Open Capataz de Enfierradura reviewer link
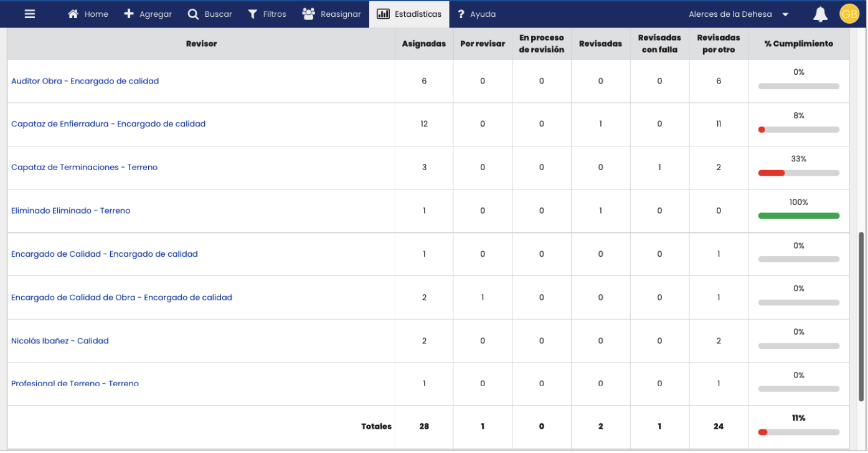868x453 pixels. 108,124
